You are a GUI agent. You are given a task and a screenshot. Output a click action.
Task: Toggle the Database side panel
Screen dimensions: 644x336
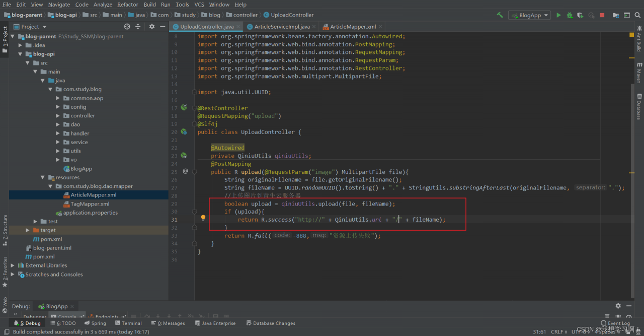point(639,106)
